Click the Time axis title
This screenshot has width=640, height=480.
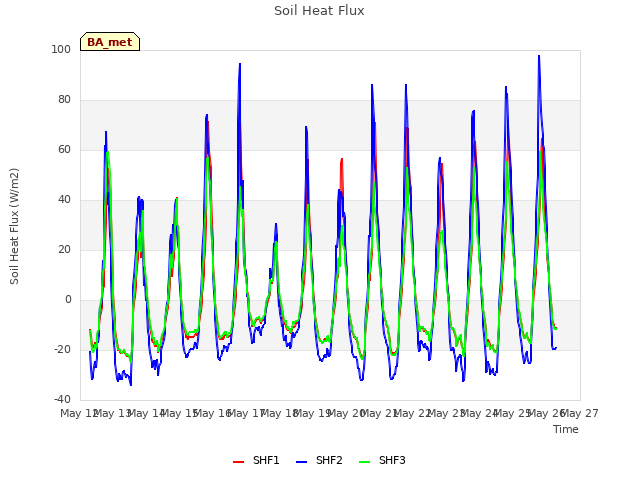(x=566, y=429)
